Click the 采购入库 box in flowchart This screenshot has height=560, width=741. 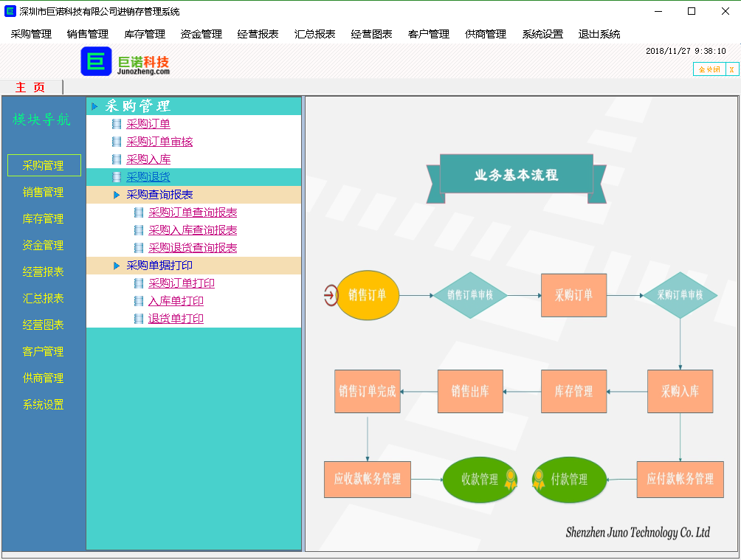pos(680,391)
